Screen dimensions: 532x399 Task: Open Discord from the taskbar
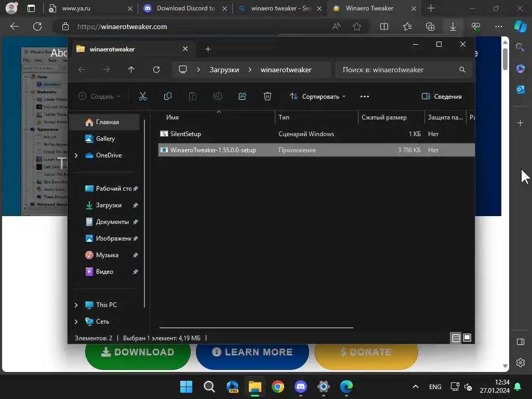(301, 387)
